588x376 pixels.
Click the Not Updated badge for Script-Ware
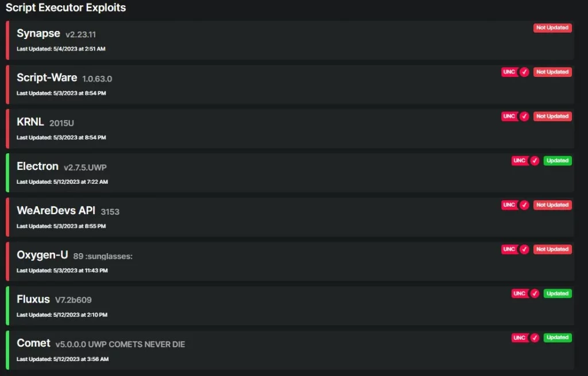(x=552, y=72)
